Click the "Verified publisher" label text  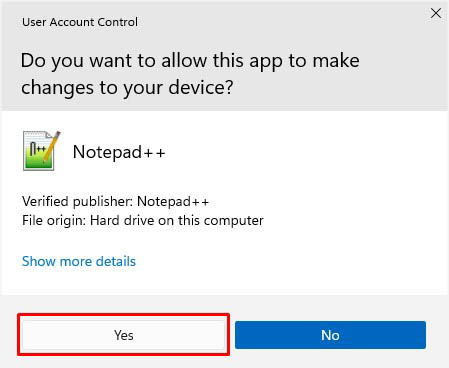[78, 202]
